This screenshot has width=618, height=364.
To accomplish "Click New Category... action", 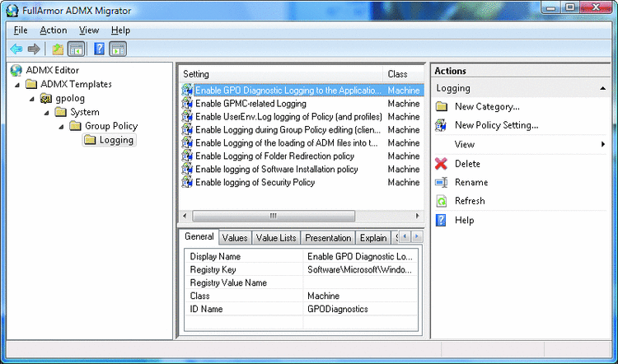I will pos(487,107).
